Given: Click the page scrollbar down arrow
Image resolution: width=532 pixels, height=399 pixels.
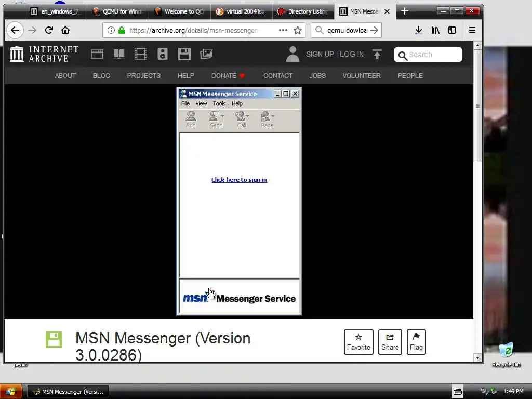Looking at the screenshot, I should pyautogui.click(x=478, y=357).
